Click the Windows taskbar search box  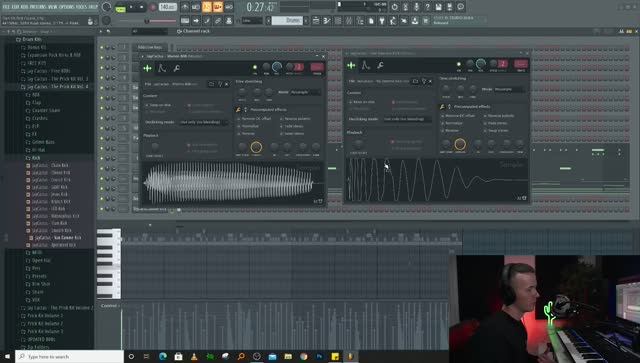pos(69,356)
